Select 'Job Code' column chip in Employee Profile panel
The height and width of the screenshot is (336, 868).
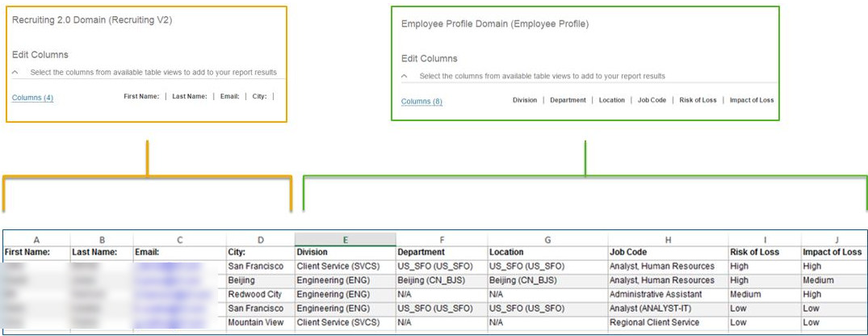click(x=652, y=100)
